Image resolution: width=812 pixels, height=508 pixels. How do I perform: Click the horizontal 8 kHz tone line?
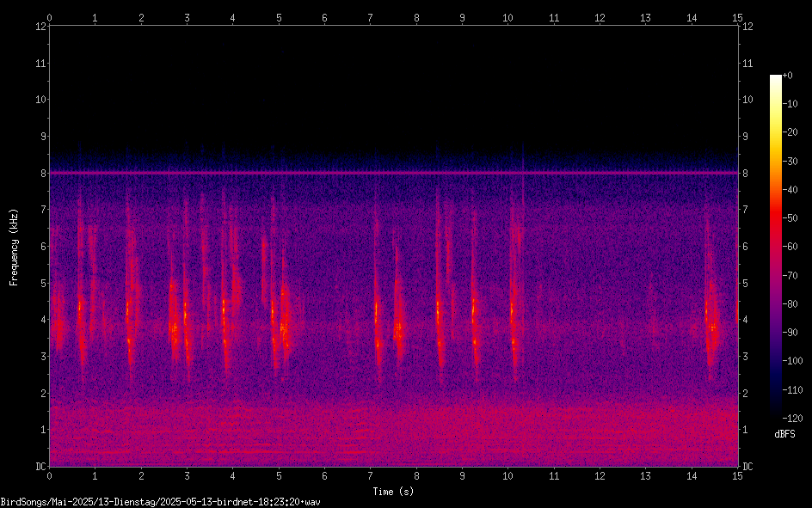point(394,173)
